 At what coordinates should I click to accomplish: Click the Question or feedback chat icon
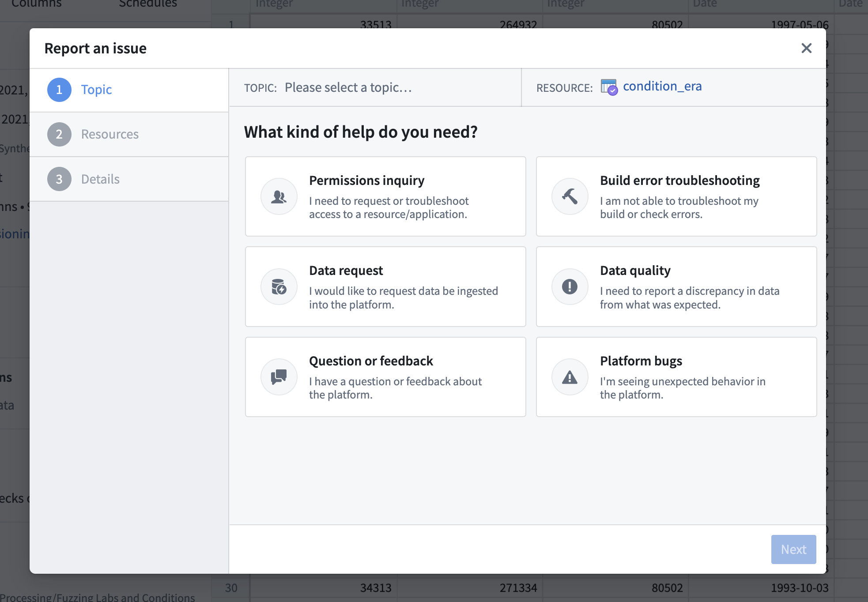tap(279, 377)
